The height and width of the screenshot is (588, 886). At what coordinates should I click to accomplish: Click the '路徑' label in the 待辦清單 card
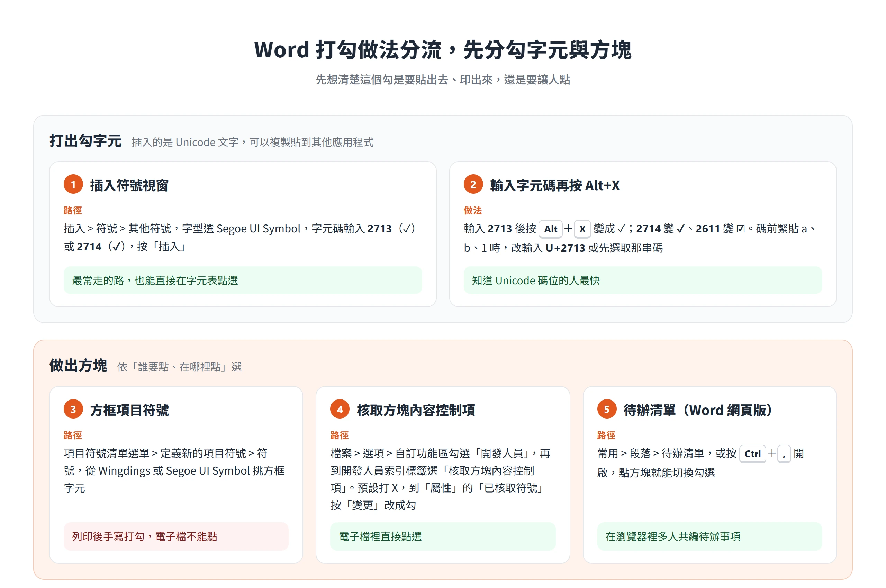pyautogui.click(x=606, y=435)
